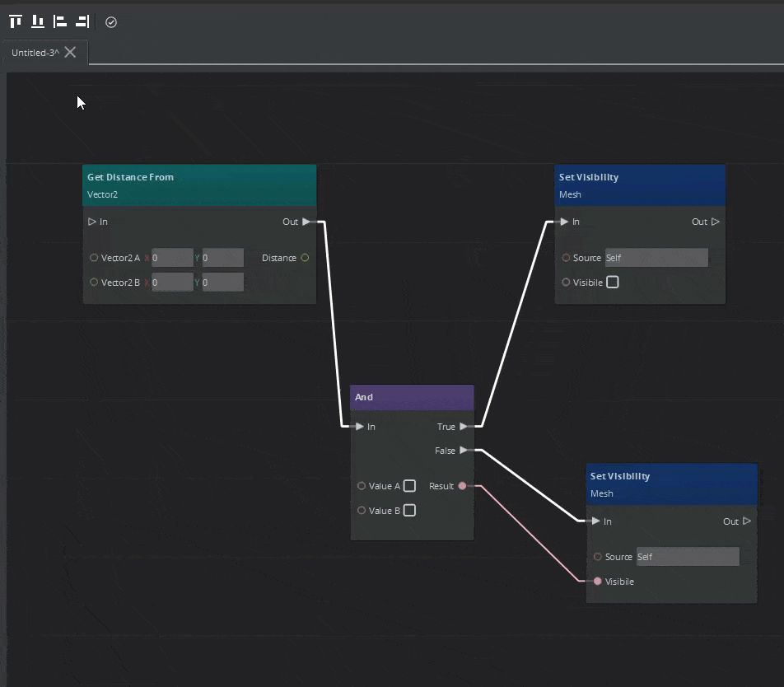Toggle the Value B checkbox on And node
784x687 pixels.
point(409,511)
